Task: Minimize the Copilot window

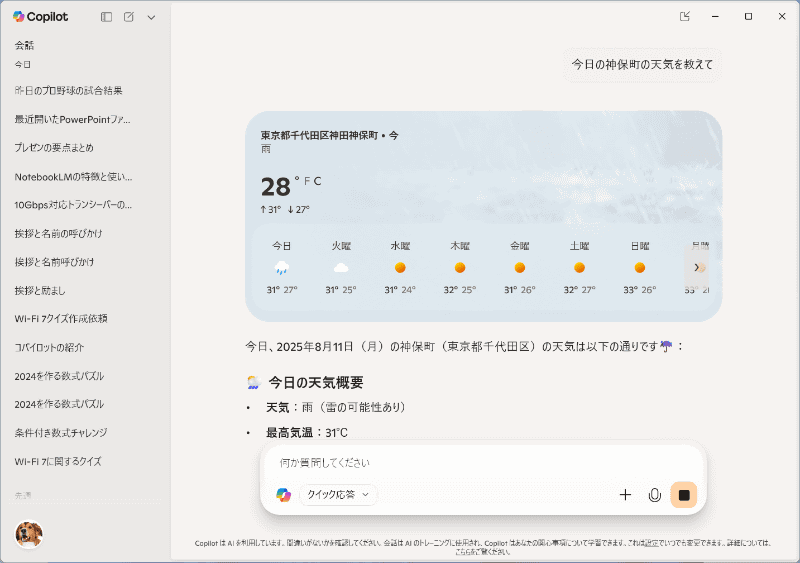Action: point(715,16)
